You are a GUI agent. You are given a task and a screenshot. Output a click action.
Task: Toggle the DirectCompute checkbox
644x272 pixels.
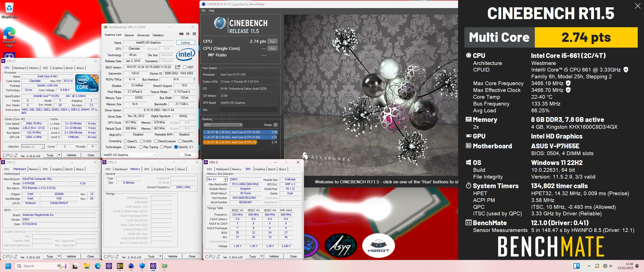coord(156,141)
